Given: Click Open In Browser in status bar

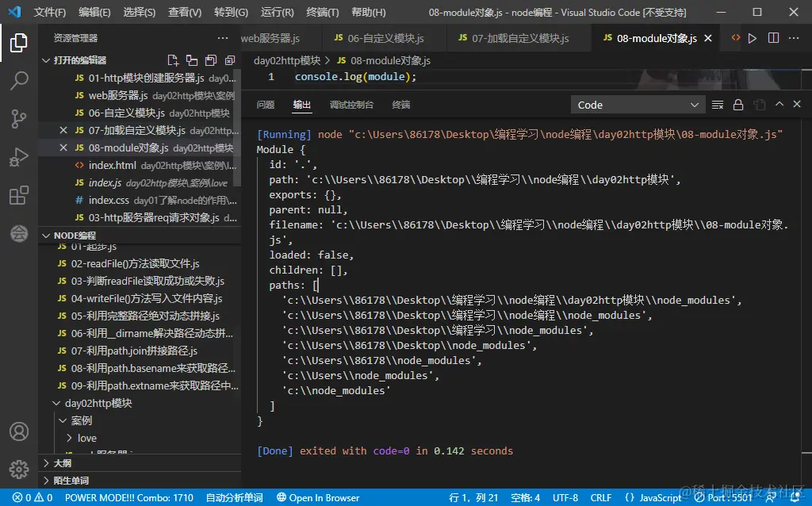Looking at the screenshot, I should pyautogui.click(x=317, y=498).
